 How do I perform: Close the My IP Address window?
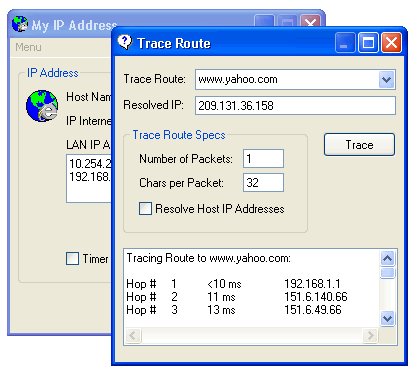(310, 22)
